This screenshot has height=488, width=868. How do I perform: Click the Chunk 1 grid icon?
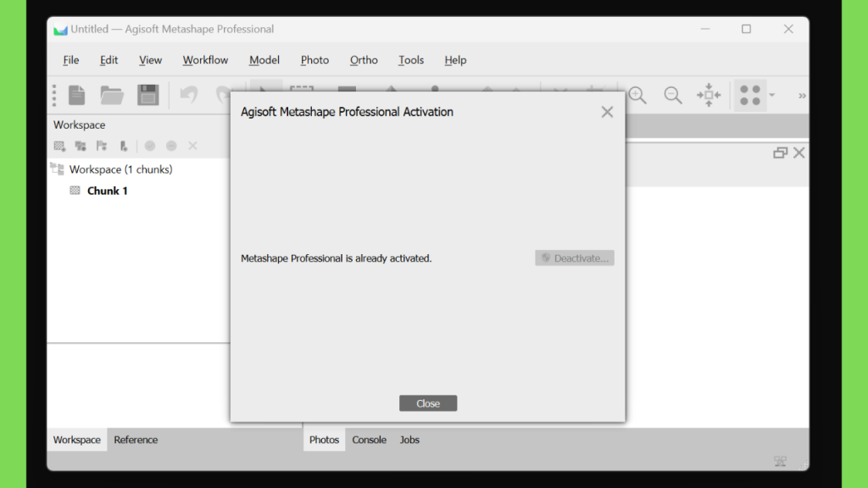(75, 191)
